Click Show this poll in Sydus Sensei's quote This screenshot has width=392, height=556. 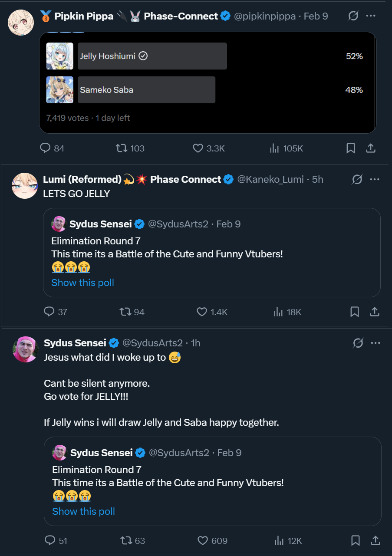point(83,511)
